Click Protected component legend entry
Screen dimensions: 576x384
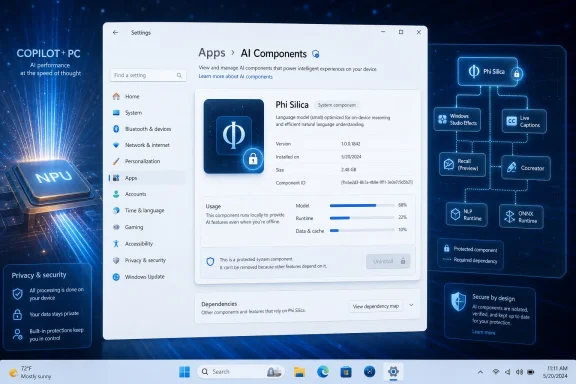point(470,249)
